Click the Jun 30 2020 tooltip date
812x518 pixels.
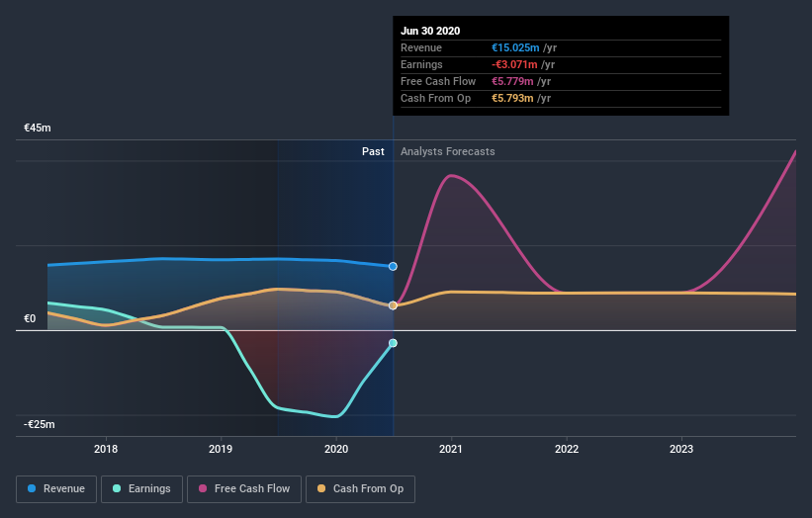click(430, 31)
